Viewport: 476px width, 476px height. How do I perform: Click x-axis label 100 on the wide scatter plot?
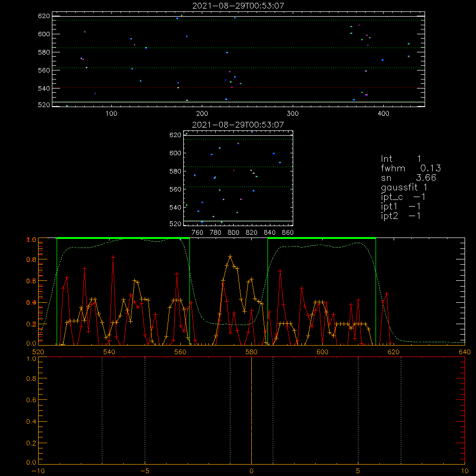point(111,114)
